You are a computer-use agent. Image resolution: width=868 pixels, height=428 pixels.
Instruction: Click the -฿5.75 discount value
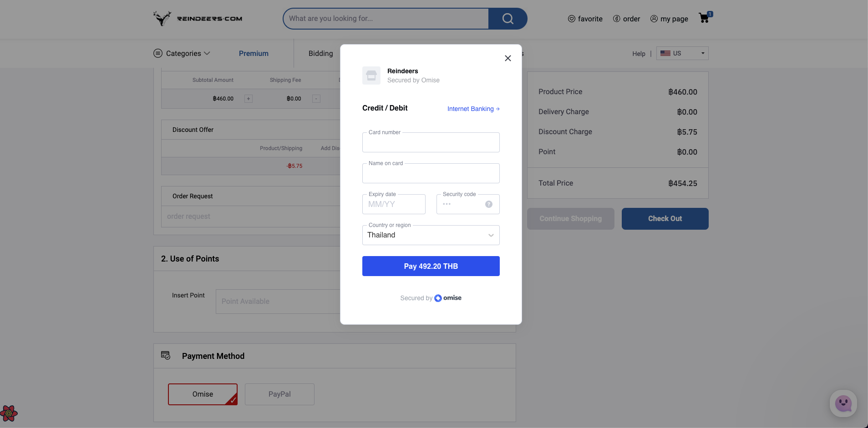click(294, 166)
